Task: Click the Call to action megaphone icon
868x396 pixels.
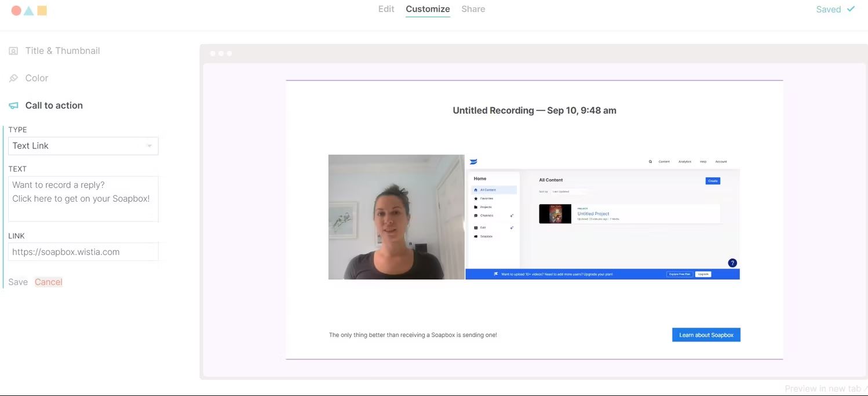Action: (13, 106)
